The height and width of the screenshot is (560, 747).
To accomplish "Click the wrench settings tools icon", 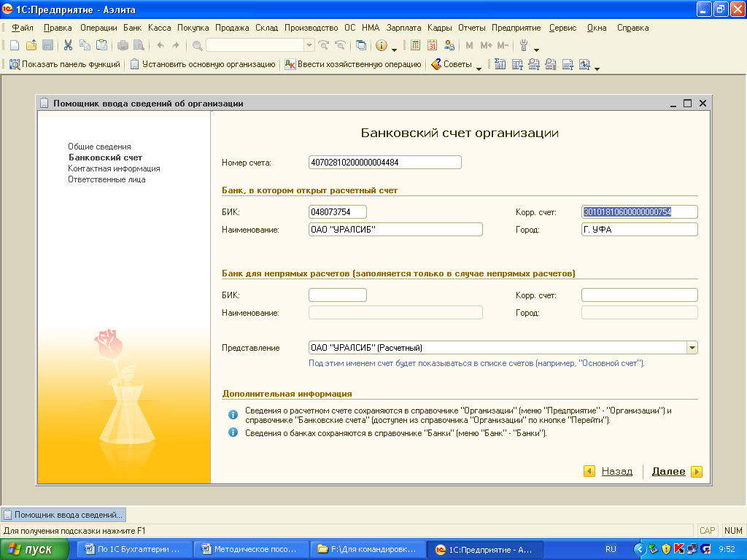I will click(x=524, y=45).
